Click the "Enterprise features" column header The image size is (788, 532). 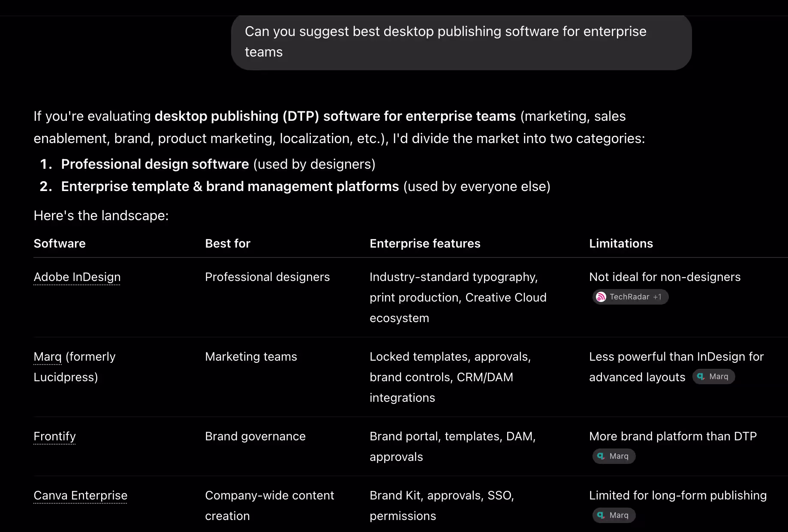click(425, 244)
